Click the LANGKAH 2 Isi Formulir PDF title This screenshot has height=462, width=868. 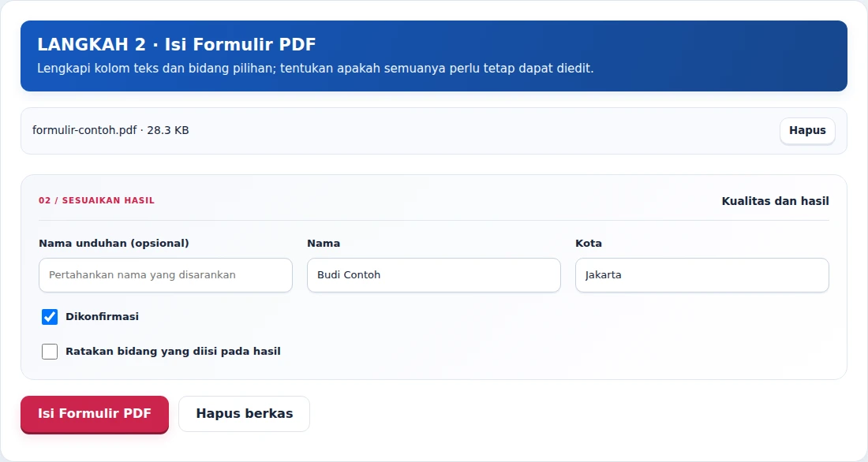coord(177,44)
